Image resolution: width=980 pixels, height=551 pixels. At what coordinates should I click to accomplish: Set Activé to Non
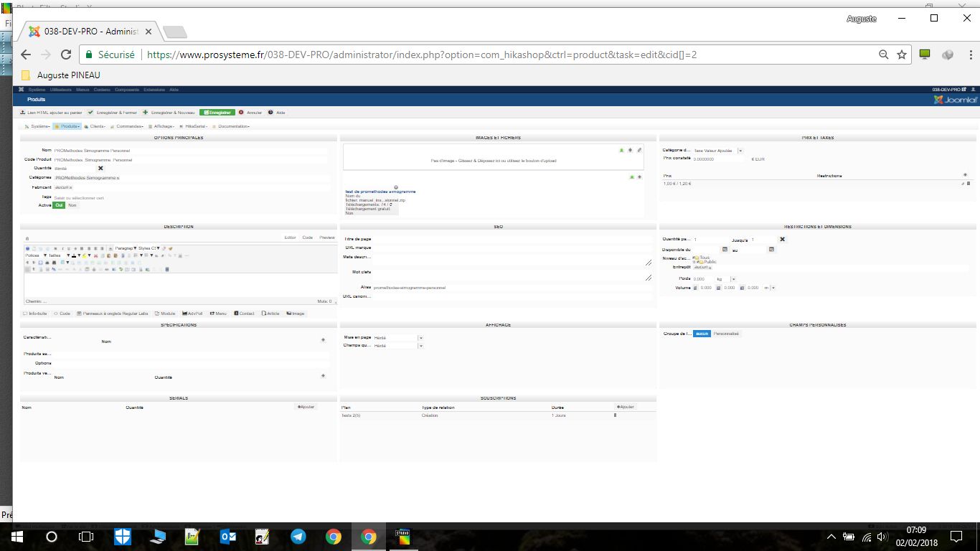(x=72, y=205)
